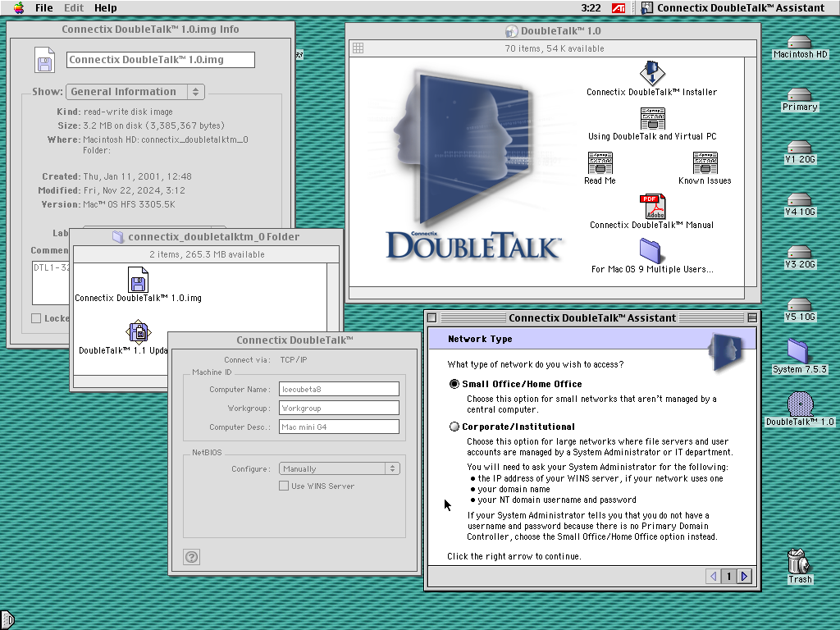Click the list view icon in DoubleTalk 1.0 window
The height and width of the screenshot is (630, 840).
tap(358, 48)
